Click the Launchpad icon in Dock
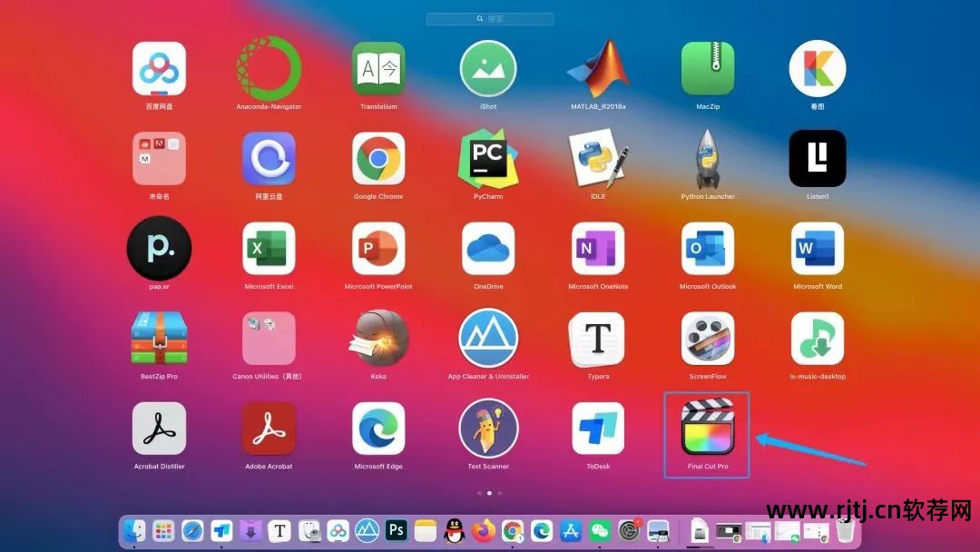 coord(163,531)
